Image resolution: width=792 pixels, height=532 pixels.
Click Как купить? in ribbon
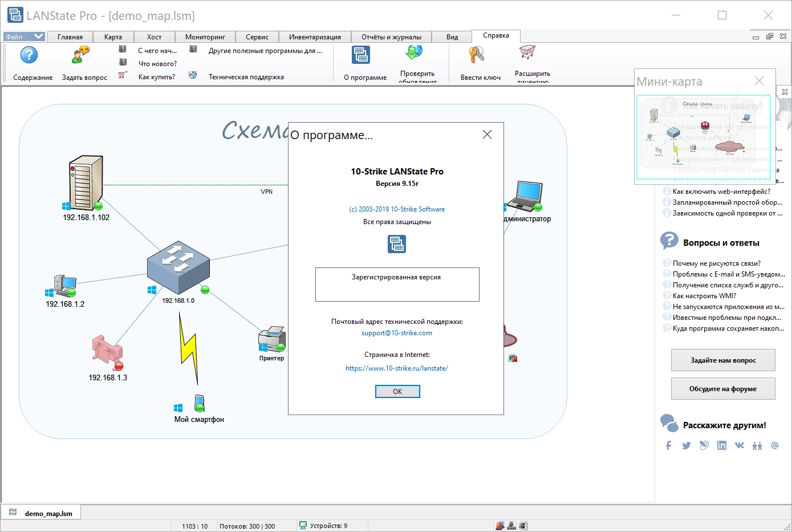pyautogui.click(x=157, y=77)
